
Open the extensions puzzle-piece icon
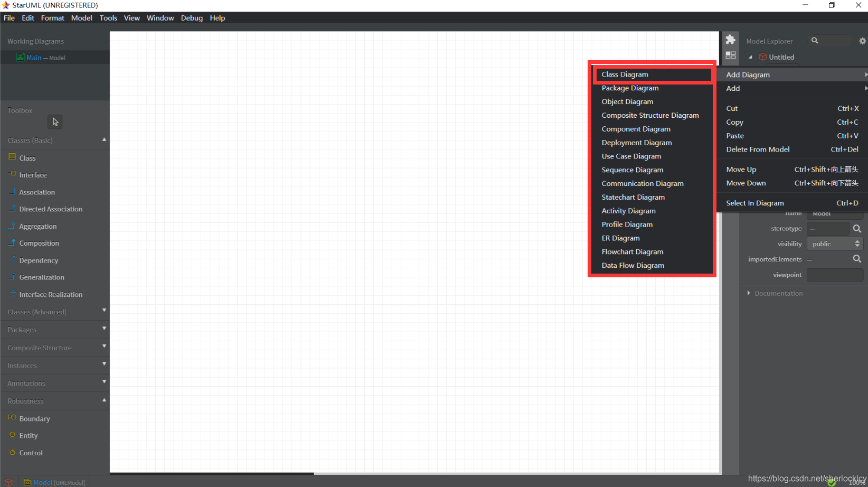click(731, 40)
